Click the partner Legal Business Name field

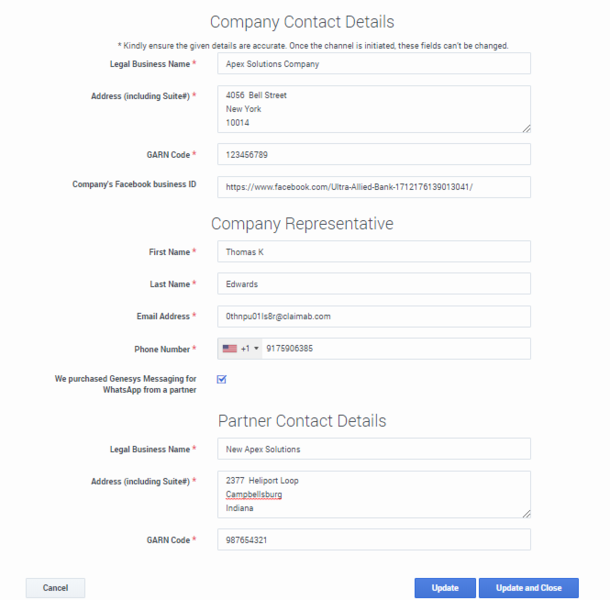tap(374, 449)
